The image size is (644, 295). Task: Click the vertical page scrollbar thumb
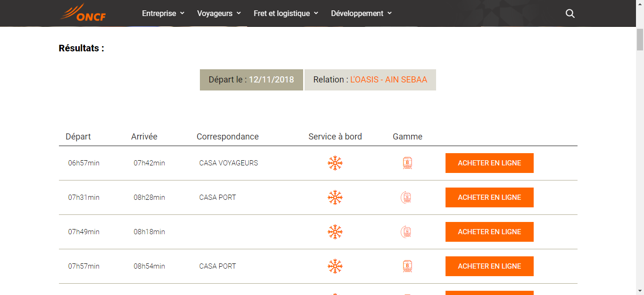pos(640,40)
